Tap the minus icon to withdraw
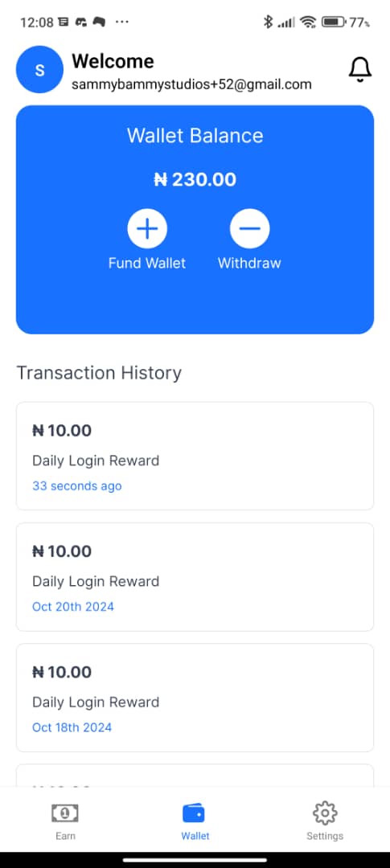 pos(250,228)
